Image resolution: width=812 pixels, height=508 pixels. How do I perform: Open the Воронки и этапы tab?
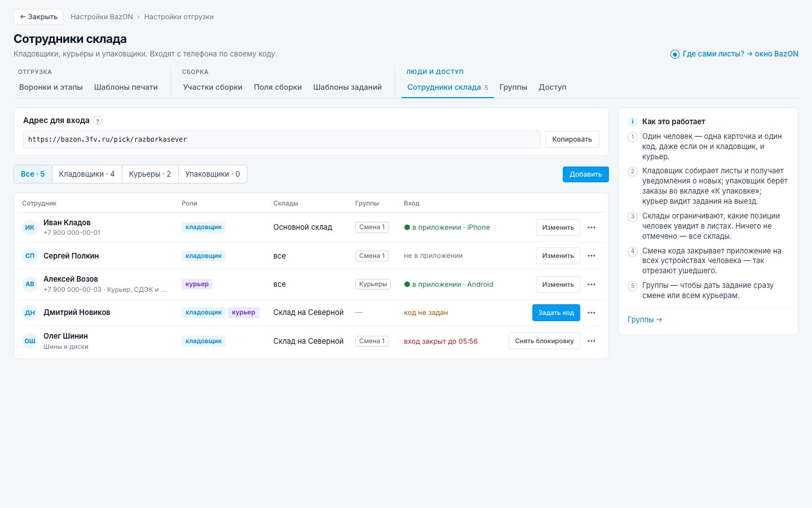tap(51, 87)
